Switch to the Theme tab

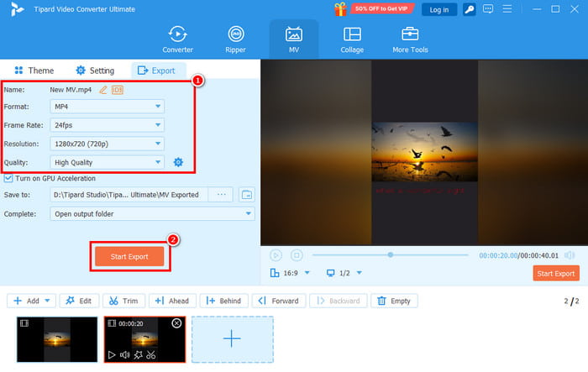coord(34,71)
